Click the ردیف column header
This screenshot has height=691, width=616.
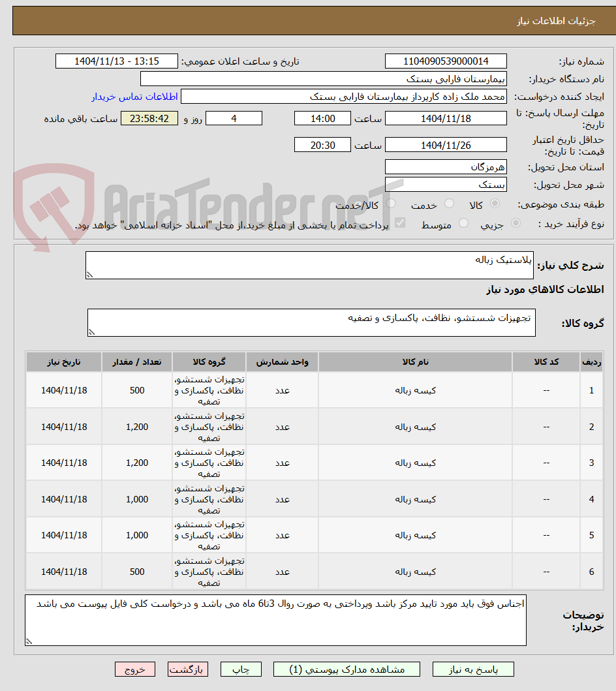(x=591, y=361)
